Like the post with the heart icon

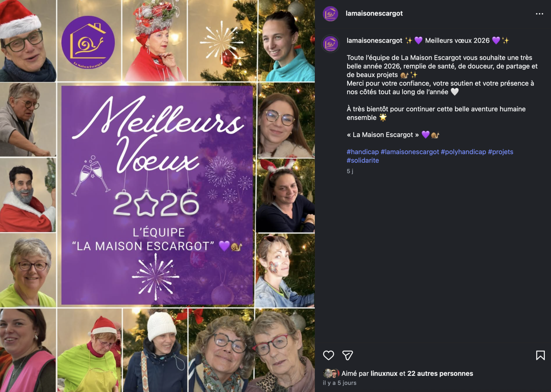pyautogui.click(x=329, y=355)
